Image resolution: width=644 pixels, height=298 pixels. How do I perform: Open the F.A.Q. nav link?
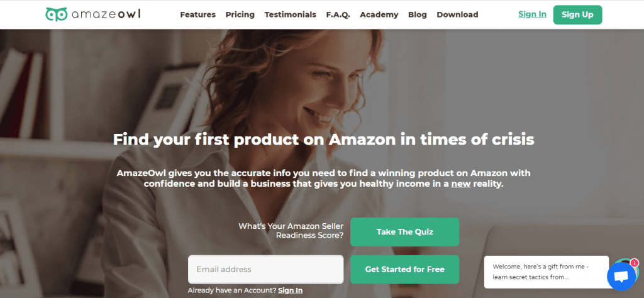pyautogui.click(x=338, y=15)
